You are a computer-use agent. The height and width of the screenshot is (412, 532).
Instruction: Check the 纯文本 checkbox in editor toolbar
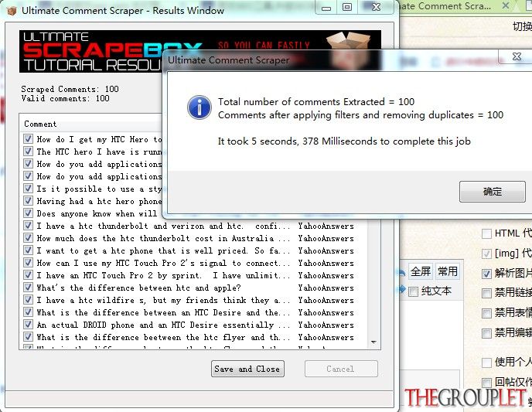(413, 291)
